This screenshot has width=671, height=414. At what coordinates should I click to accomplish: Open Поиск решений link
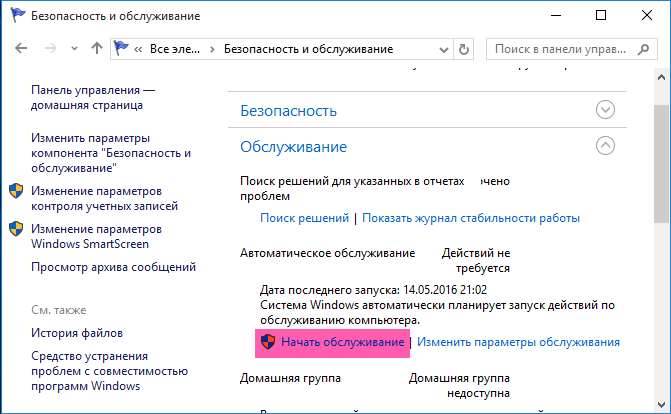[x=304, y=217]
